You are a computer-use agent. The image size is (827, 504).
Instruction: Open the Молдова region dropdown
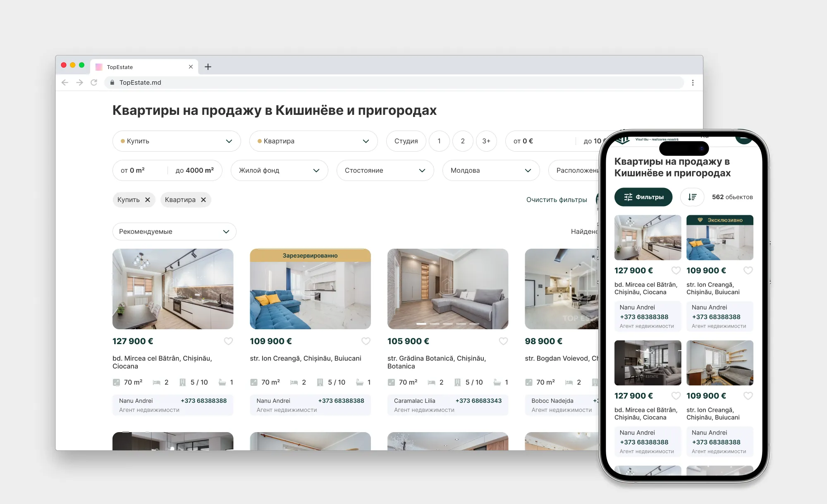(491, 171)
